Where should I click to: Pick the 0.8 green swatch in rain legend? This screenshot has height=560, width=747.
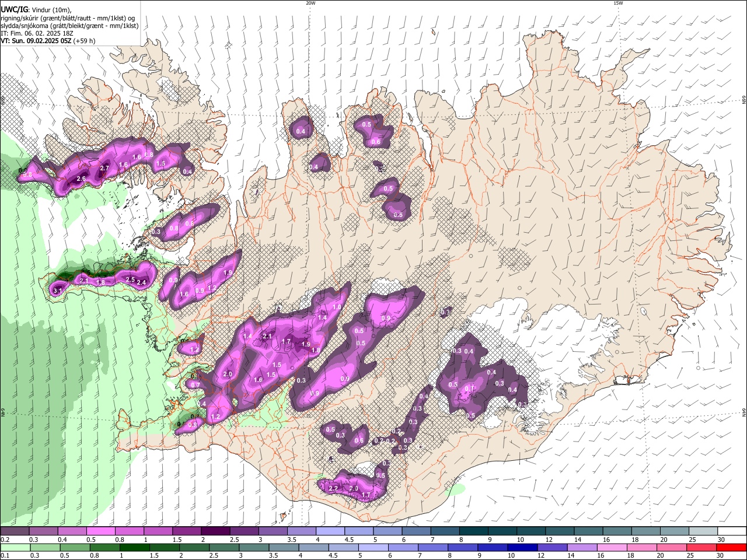[x=105, y=547]
